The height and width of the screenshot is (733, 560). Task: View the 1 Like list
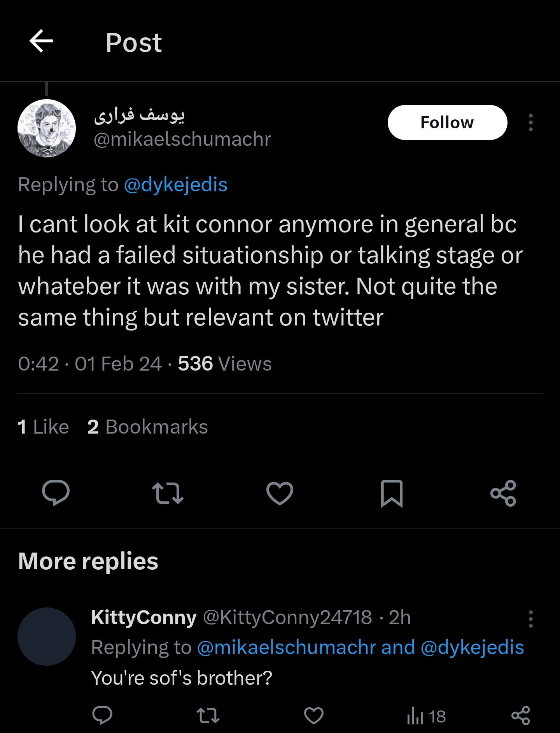43,427
